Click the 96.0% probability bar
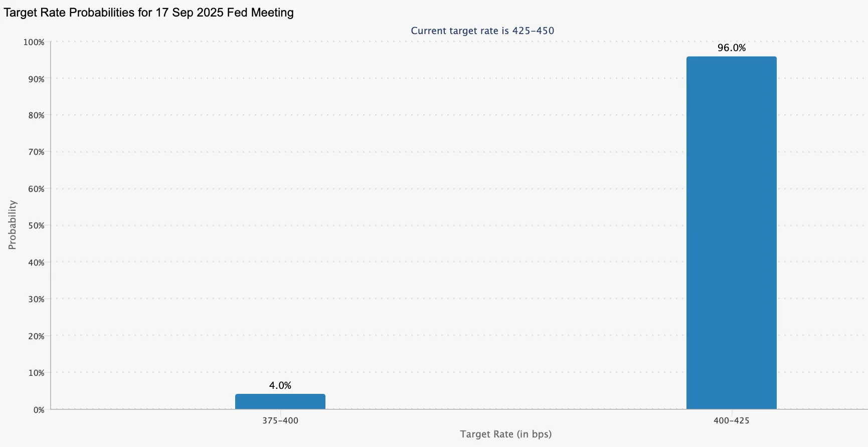Image resolution: width=868 pixels, height=447 pixels. 731,233
